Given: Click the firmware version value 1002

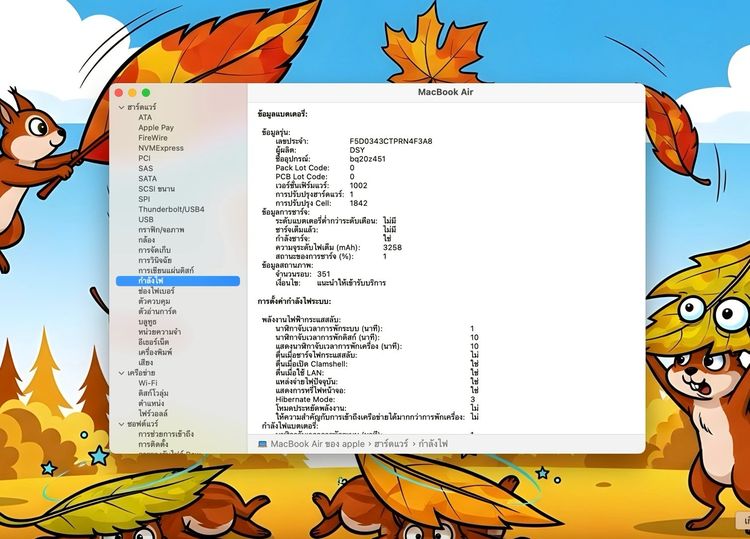Looking at the screenshot, I should 358,186.
